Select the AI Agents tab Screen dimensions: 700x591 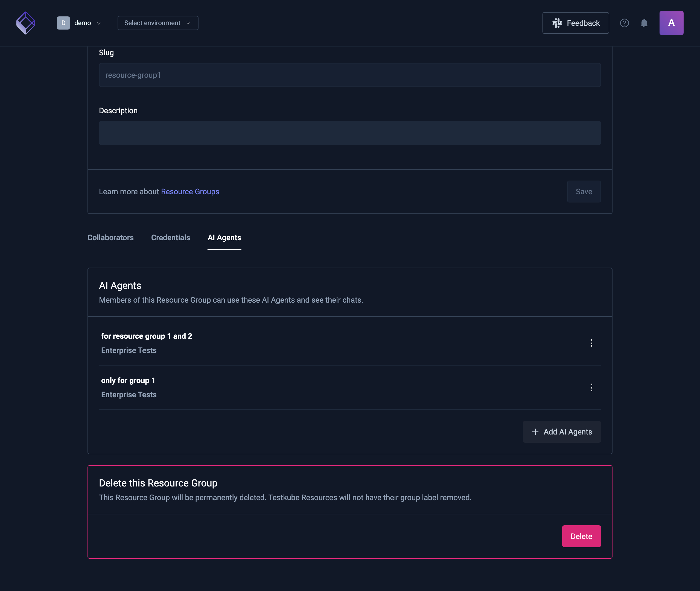[224, 238]
